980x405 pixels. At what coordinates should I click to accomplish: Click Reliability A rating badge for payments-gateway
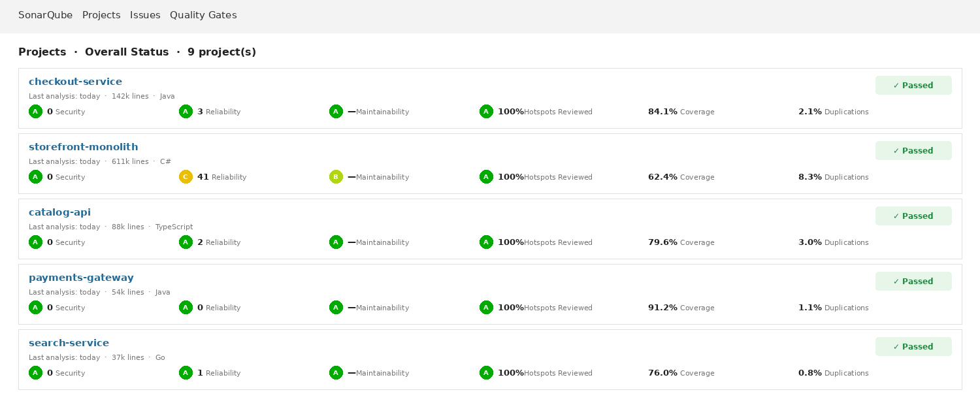point(186,308)
